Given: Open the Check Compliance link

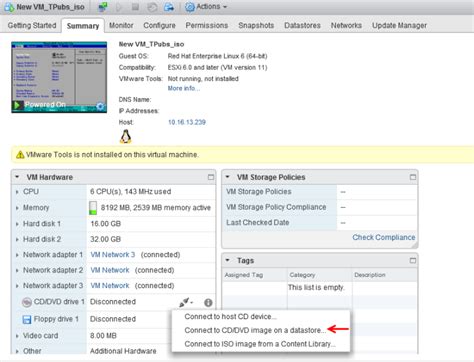Looking at the screenshot, I should (384, 237).
